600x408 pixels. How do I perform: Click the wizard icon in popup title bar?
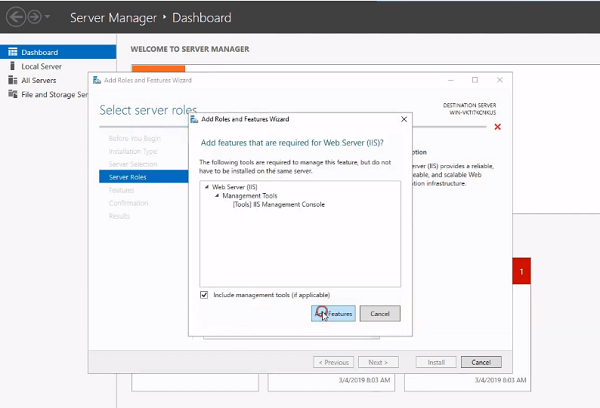(194, 119)
